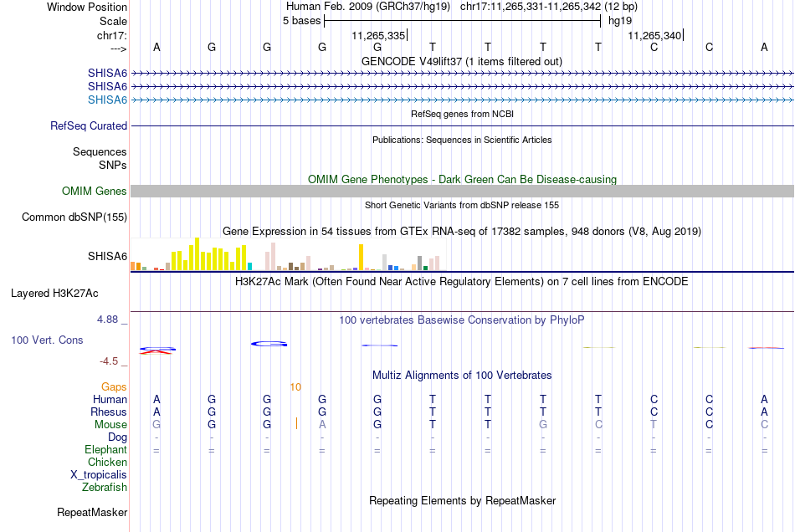
Task: Click Multiz Alignments of 100 Vertebrates title
Action: [x=462, y=376]
